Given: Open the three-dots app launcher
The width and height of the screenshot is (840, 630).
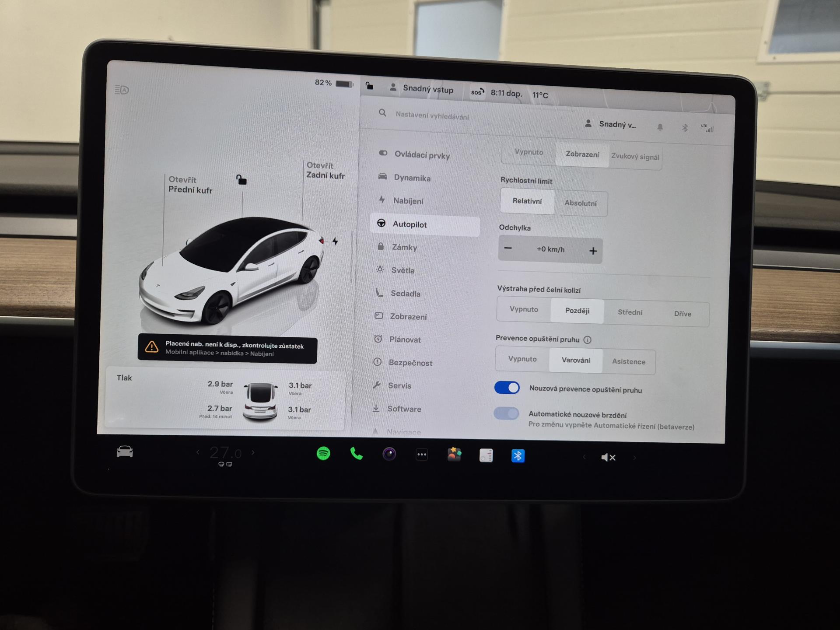Looking at the screenshot, I should (422, 455).
